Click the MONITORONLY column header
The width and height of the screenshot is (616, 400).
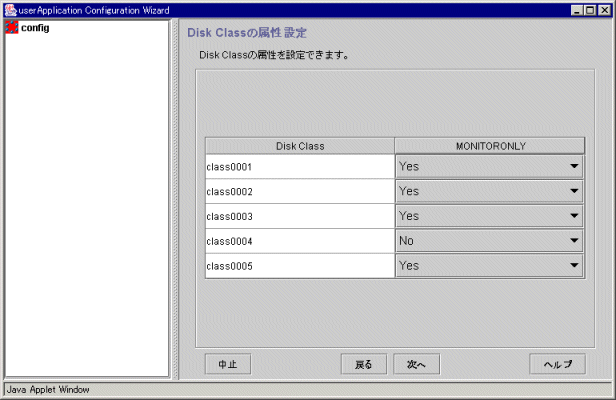click(490, 146)
